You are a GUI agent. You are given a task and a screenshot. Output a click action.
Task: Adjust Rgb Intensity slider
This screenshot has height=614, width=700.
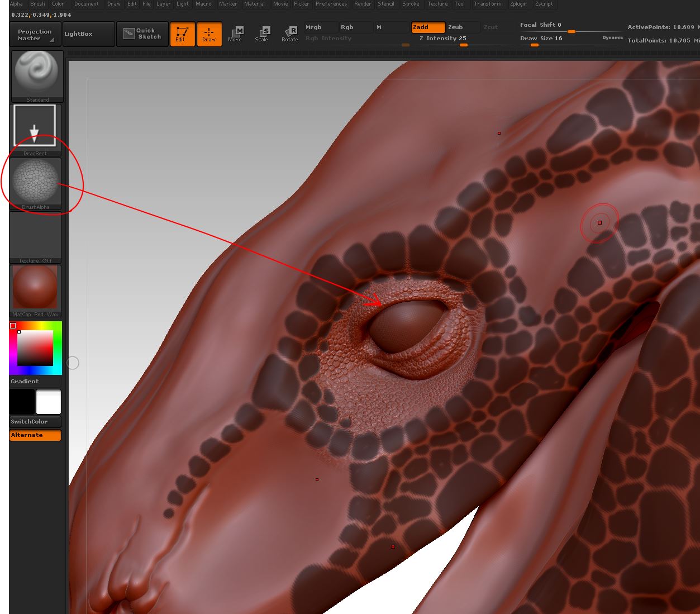click(x=356, y=40)
